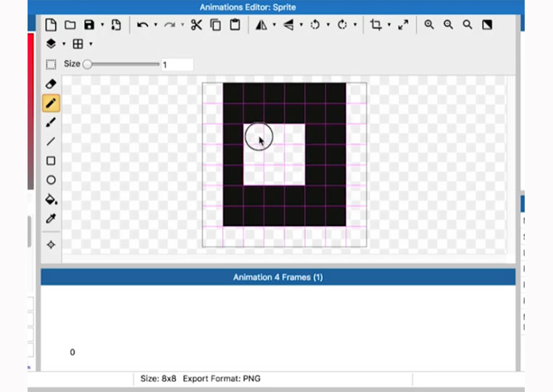Flip the image vertically
Viewport: 553px width, 392px height.
[288, 25]
